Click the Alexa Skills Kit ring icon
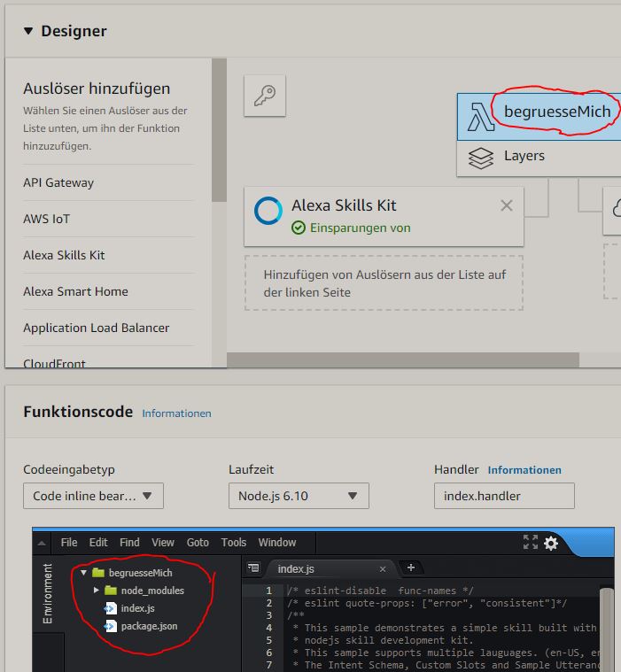 click(x=268, y=212)
